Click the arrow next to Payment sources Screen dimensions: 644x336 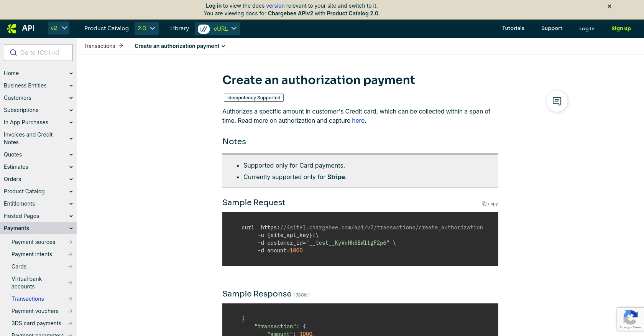pos(70,242)
